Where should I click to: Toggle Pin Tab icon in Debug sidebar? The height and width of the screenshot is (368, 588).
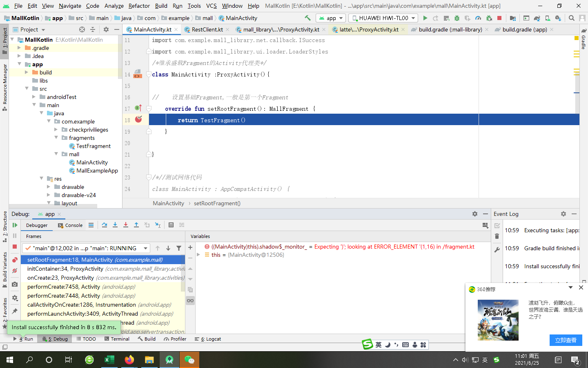tap(15, 311)
